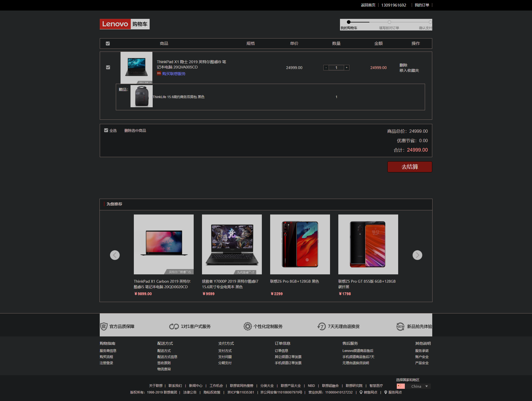Image resolution: width=532 pixels, height=401 pixels.
Task: Go to 返回首页 in top bar
Action: [x=368, y=5]
